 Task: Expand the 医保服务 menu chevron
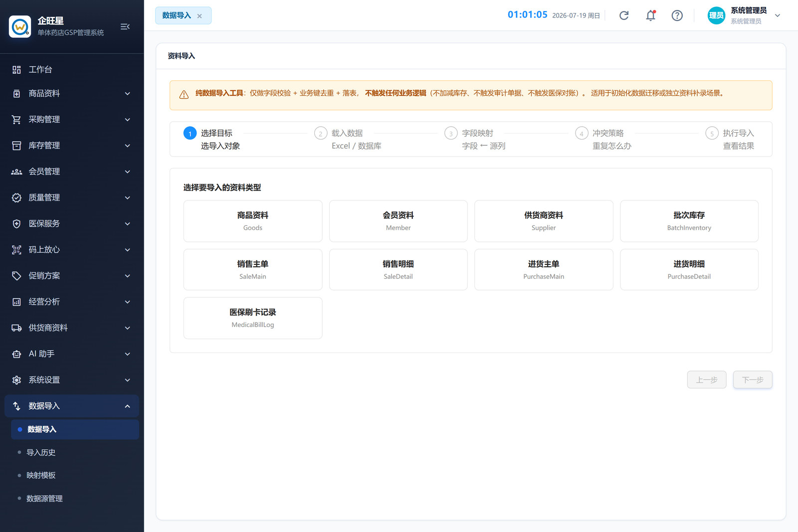tap(128, 224)
